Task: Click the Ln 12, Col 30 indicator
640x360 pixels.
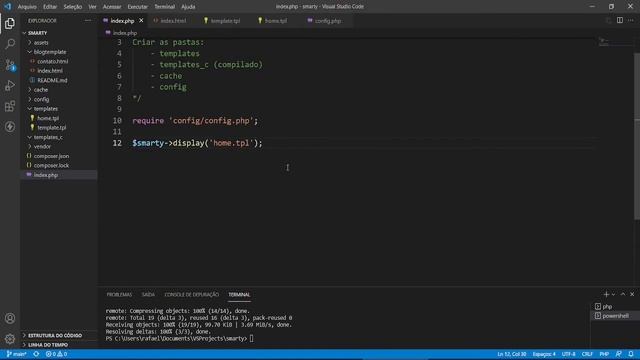Action: [511, 354]
